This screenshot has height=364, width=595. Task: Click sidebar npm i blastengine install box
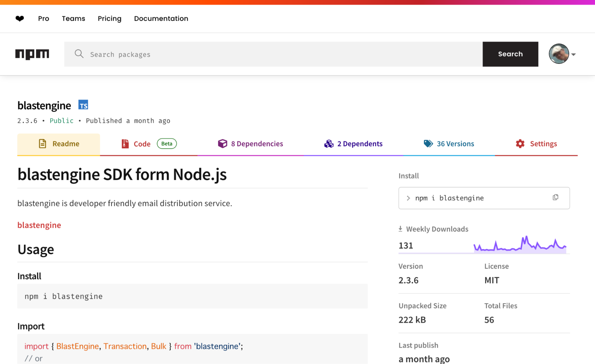click(x=484, y=198)
